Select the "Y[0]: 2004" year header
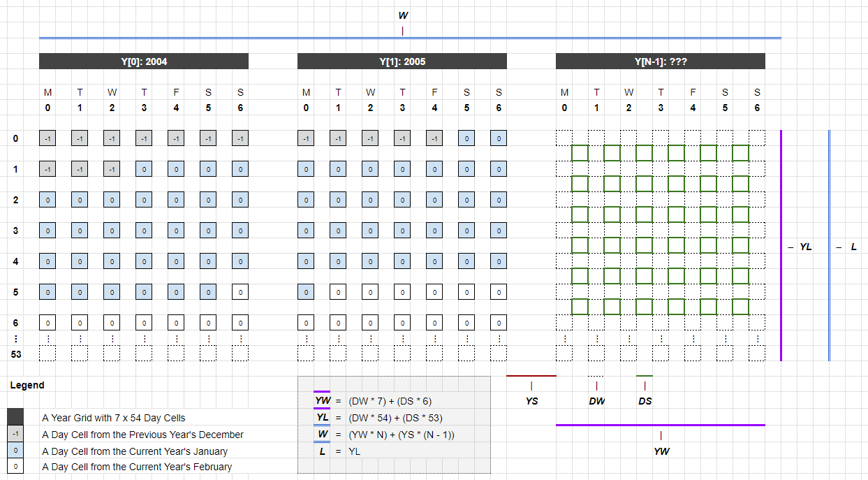Image resolution: width=868 pixels, height=480 pixels. click(144, 61)
